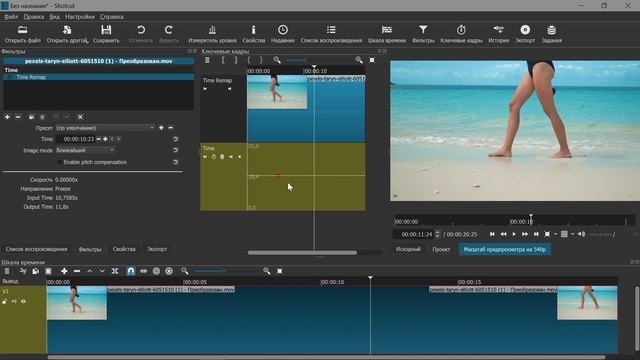Toggle ripple mode in timeline toolbar
The image size is (640, 360).
point(156,271)
